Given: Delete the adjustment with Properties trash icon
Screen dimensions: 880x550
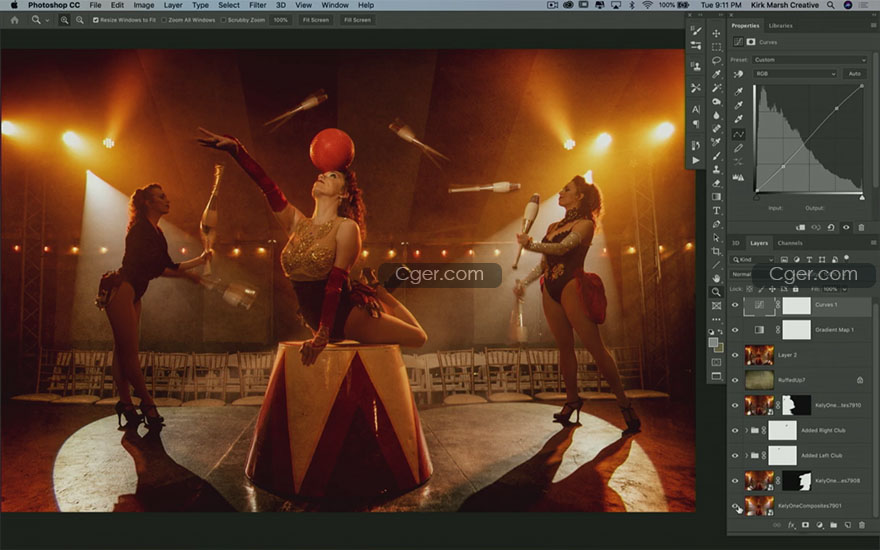Looking at the screenshot, I should click(x=861, y=227).
